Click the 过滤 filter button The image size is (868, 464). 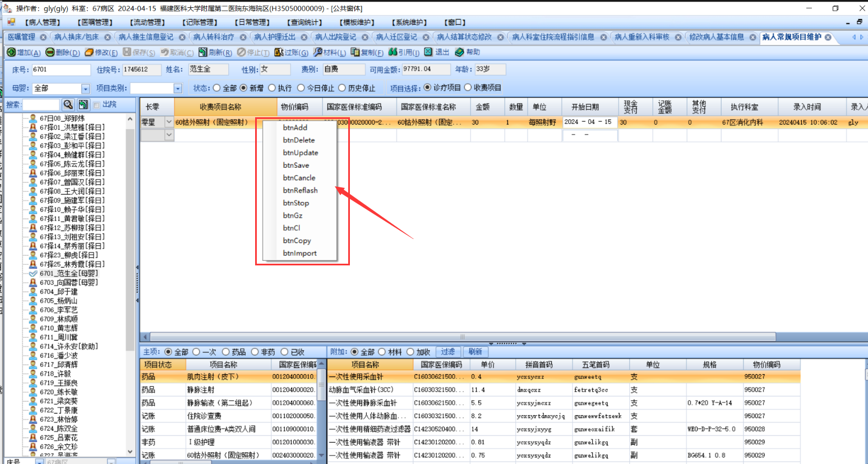447,352
